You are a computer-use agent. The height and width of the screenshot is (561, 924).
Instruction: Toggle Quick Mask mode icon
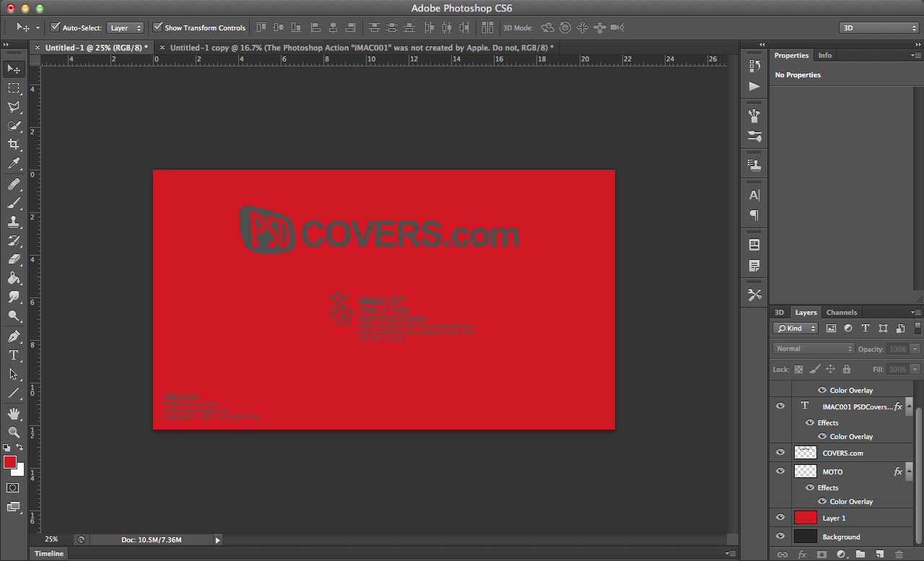(x=13, y=488)
